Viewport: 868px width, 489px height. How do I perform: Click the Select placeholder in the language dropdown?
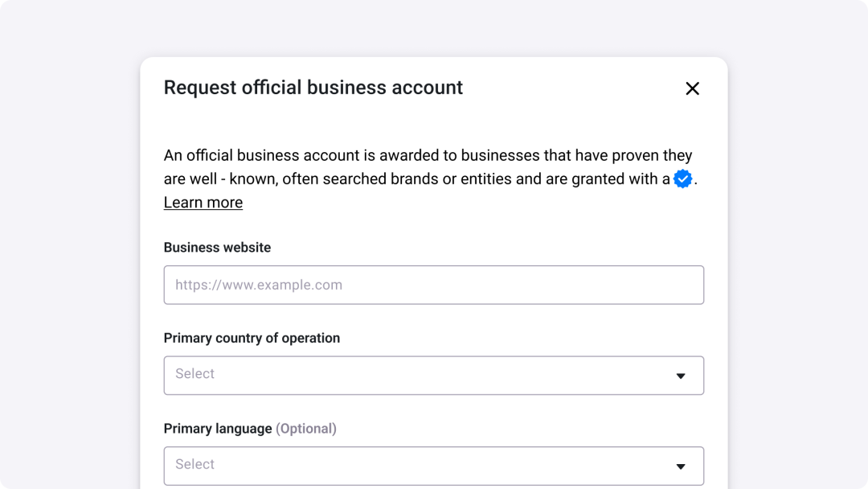point(195,464)
